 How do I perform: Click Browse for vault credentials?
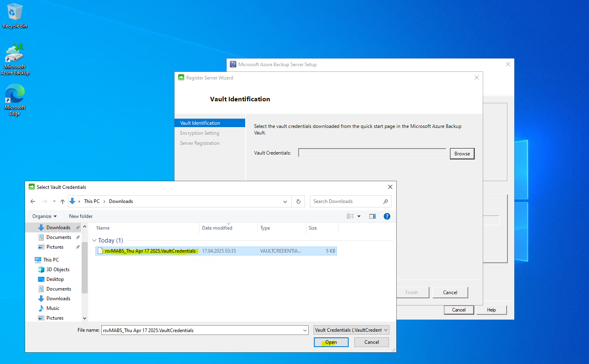click(462, 154)
